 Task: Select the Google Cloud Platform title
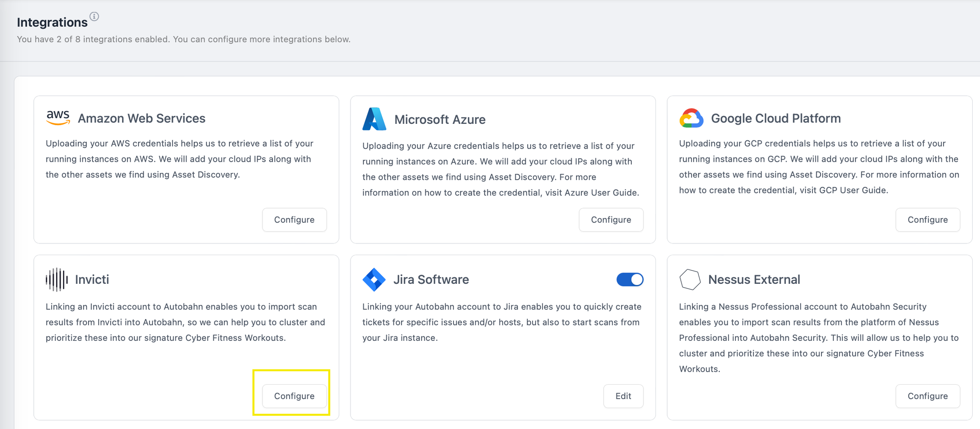[776, 118]
